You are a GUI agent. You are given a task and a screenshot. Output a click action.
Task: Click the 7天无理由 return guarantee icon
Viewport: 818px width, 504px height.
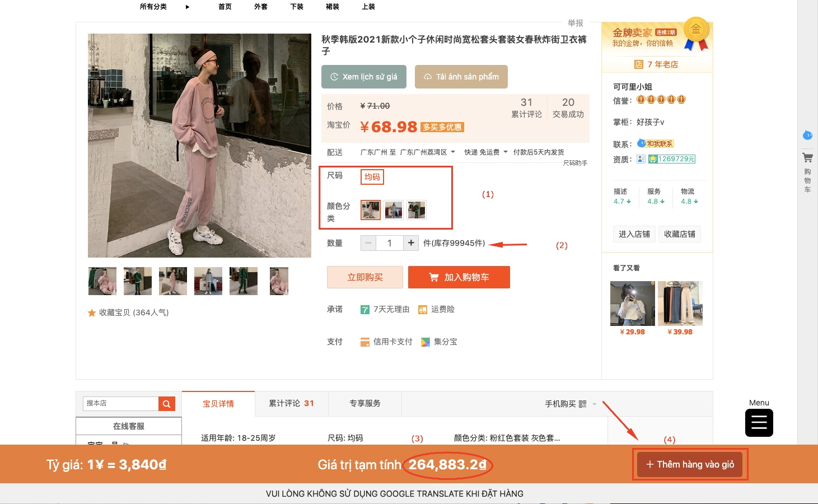point(365,310)
